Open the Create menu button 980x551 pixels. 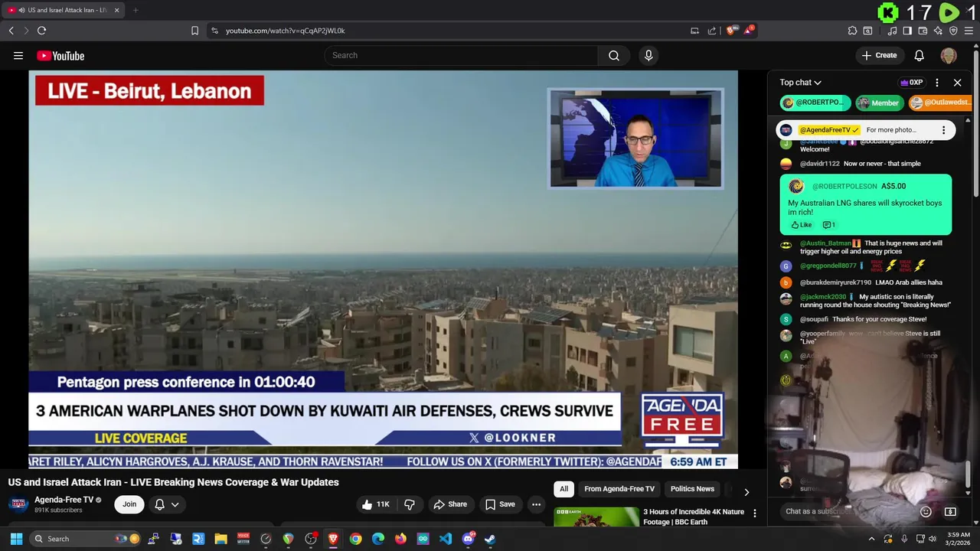coord(879,55)
